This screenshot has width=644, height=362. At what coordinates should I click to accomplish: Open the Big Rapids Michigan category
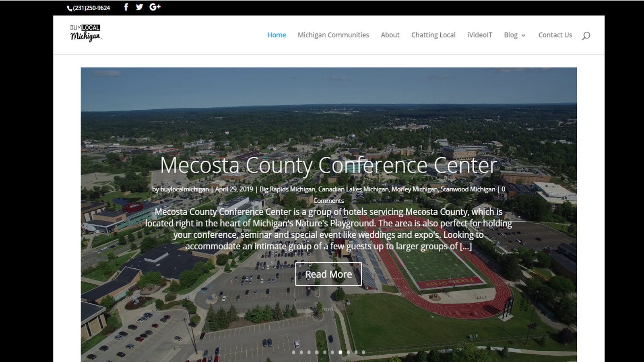coord(287,189)
